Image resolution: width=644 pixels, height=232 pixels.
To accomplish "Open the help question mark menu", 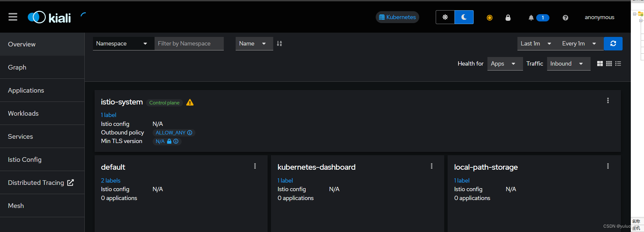I will (565, 17).
